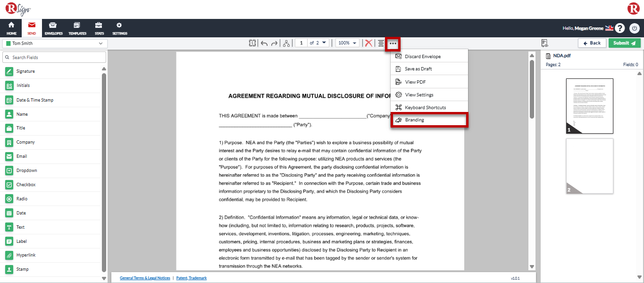The height and width of the screenshot is (283, 644).
Task: Click the redo arrow in toolbar
Action: coord(274,43)
